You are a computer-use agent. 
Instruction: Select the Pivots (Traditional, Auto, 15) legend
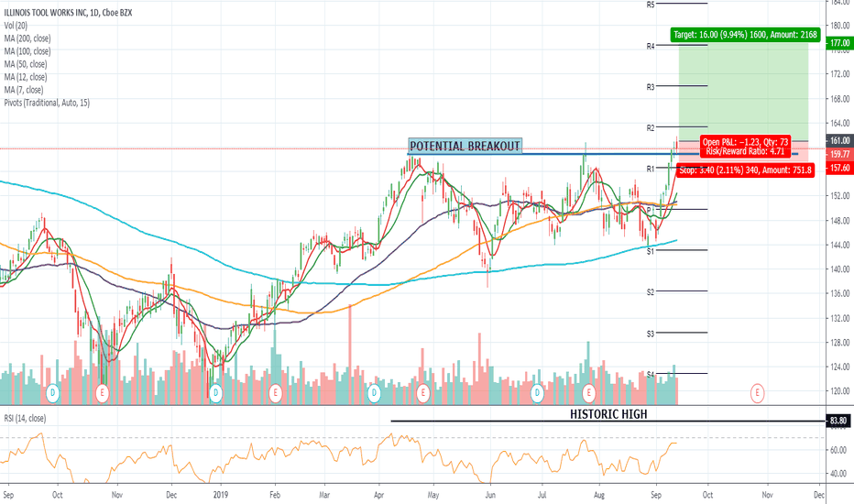click(x=47, y=103)
